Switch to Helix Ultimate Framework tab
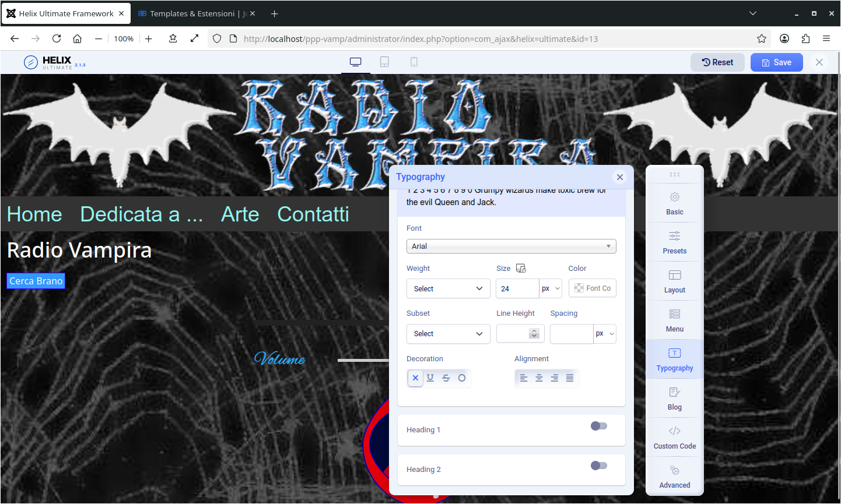The height and width of the screenshot is (504, 841). (x=66, y=13)
